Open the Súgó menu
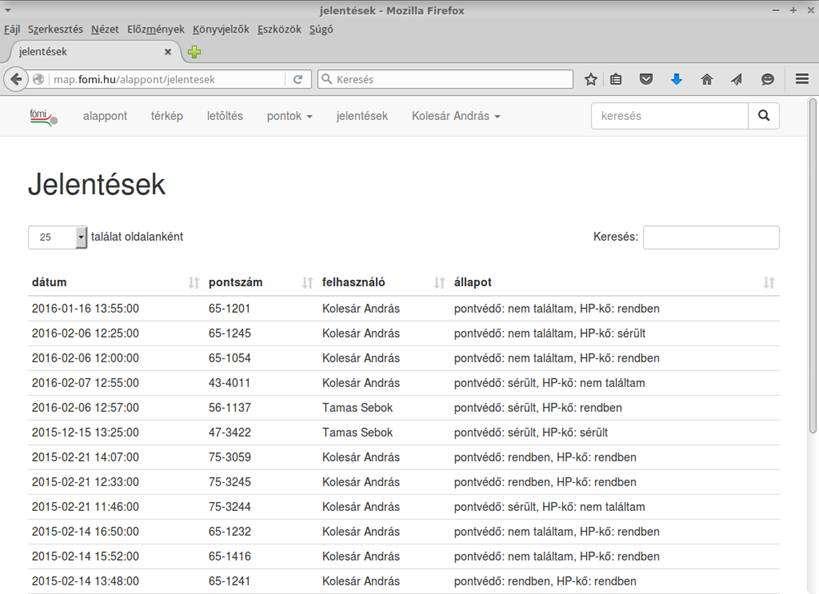 (321, 29)
